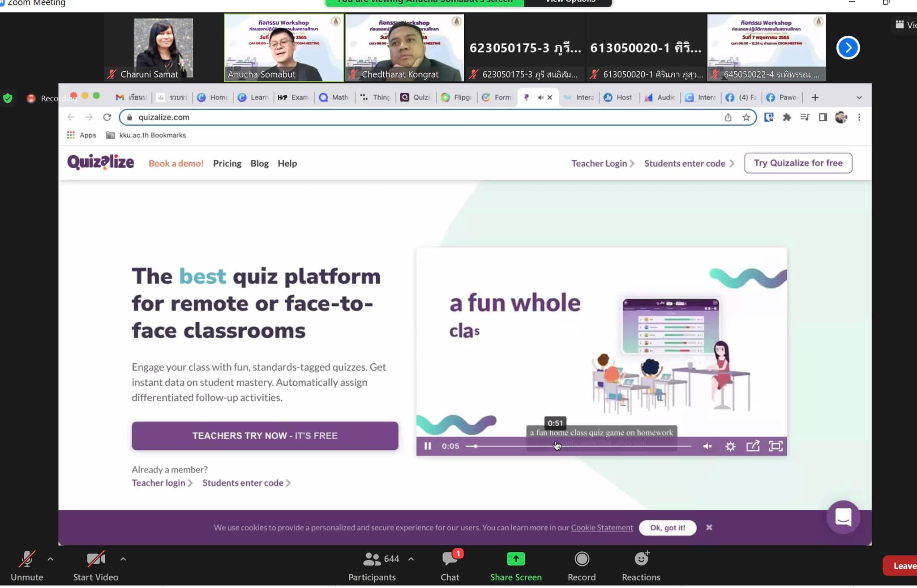Image resolution: width=917 pixels, height=588 pixels.
Task: Open the Pricing menu item
Action: coord(227,163)
